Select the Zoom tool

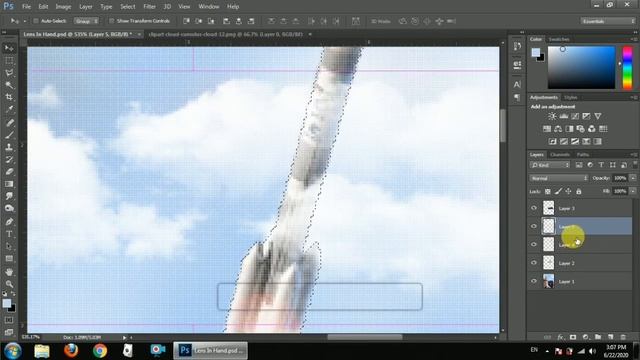pos(9,284)
